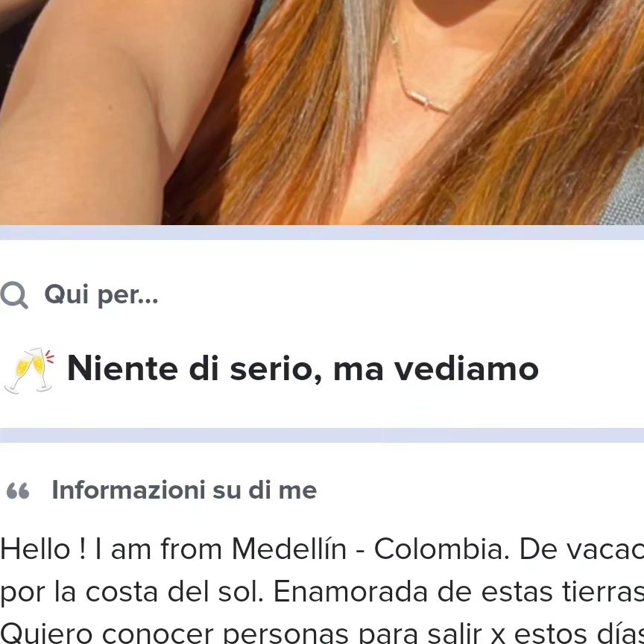Select the 'Informazioni su di me' heading
This screenshot has height=644, width=644.
[184, 490]
